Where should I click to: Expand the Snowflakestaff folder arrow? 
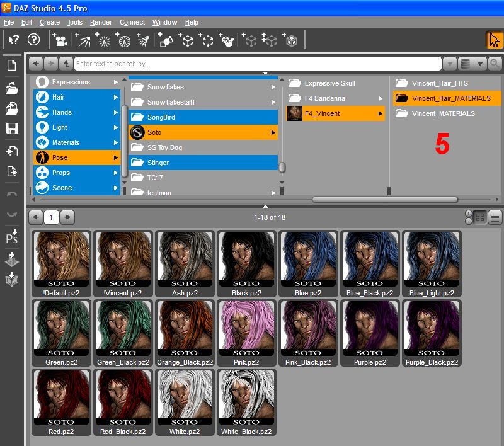(x=273, y=102)
